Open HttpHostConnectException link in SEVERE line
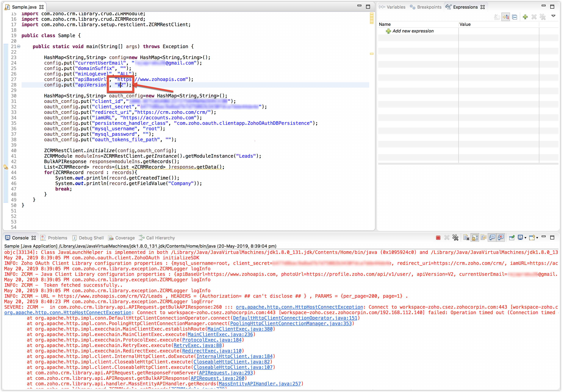This screenshot has width=562, height=392. (299, 307)
